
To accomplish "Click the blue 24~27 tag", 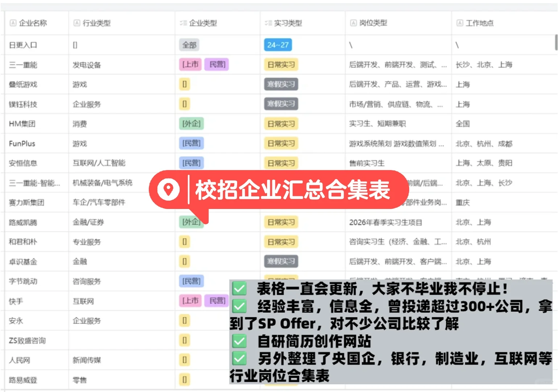I will [x=278, y=45].
